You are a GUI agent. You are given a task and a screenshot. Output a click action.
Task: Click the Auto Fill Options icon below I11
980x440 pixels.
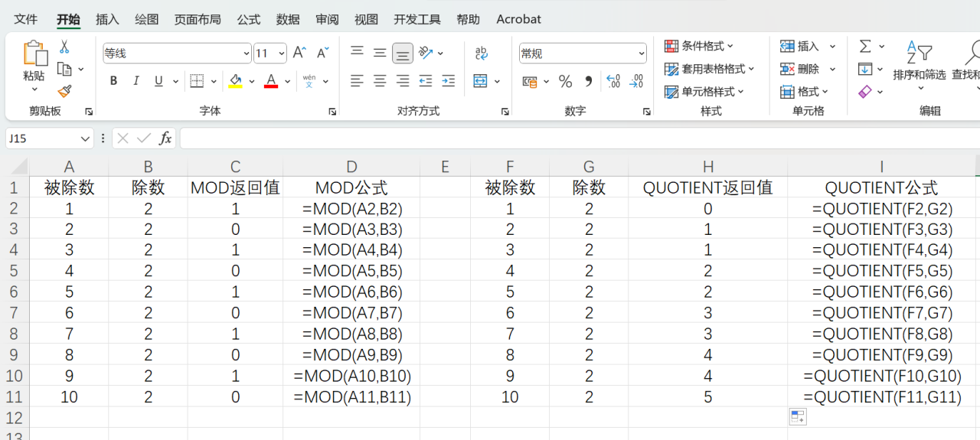(798, 417)
